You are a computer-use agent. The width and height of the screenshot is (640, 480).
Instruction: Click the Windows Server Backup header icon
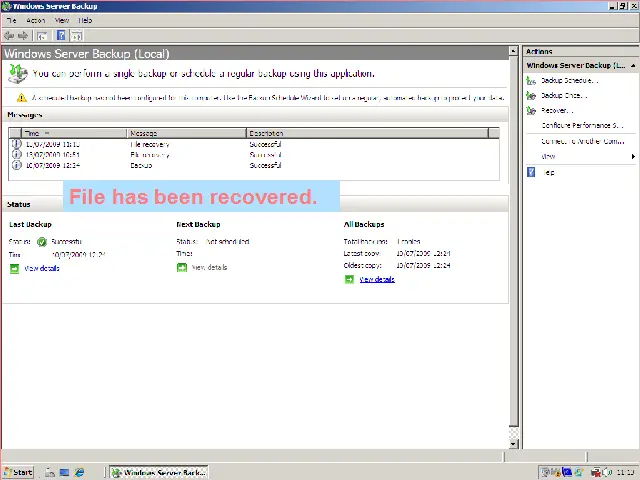18,74
